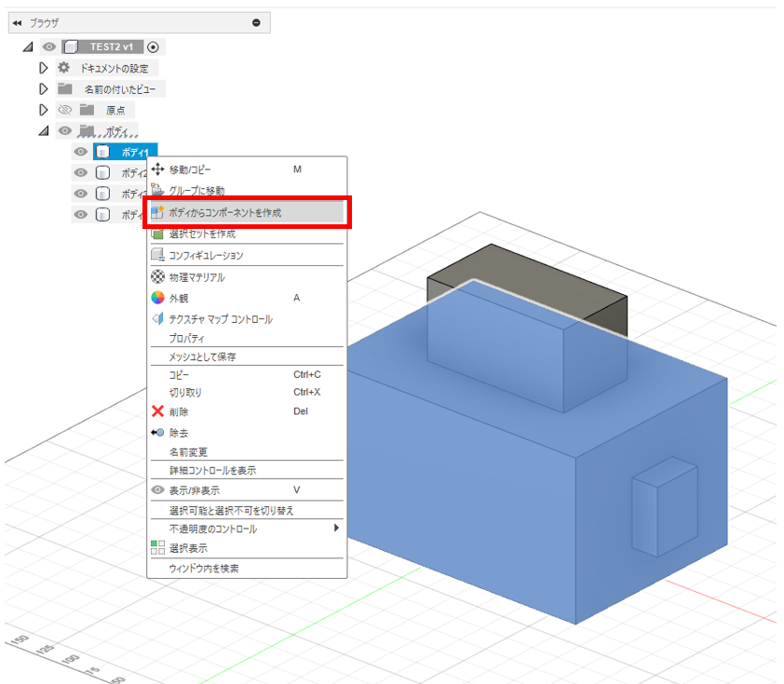Expand 名前の付いたビュー node

(x=44, y=89)
